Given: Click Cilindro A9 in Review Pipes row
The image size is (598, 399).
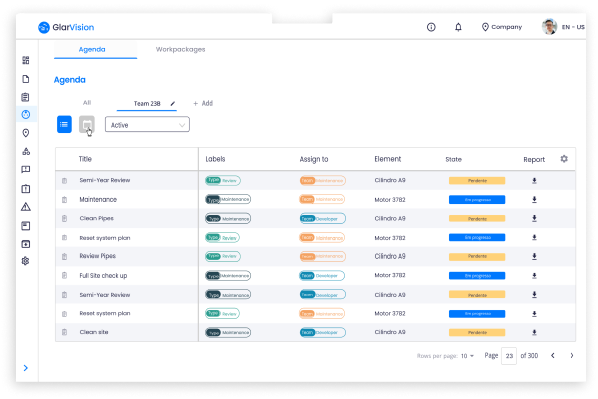Looking at the screenshot, I should tap(390, 256).
